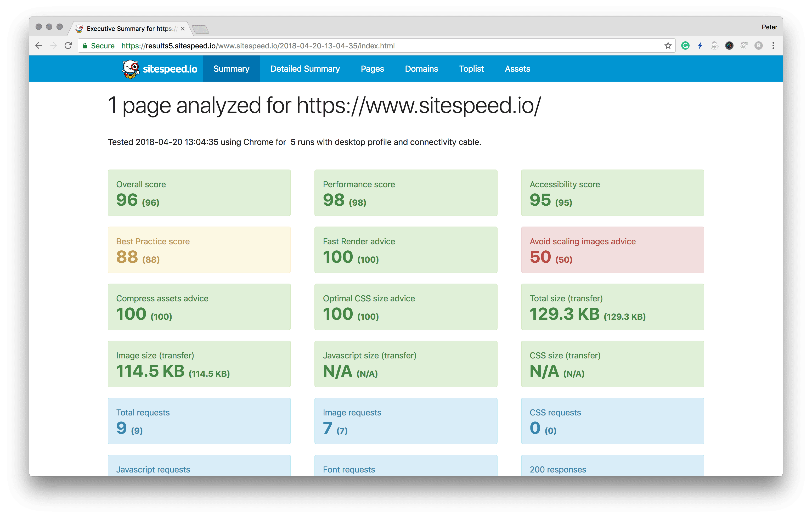Go back to the previous page
Screen dimensions: 812x518
(39, 46)
